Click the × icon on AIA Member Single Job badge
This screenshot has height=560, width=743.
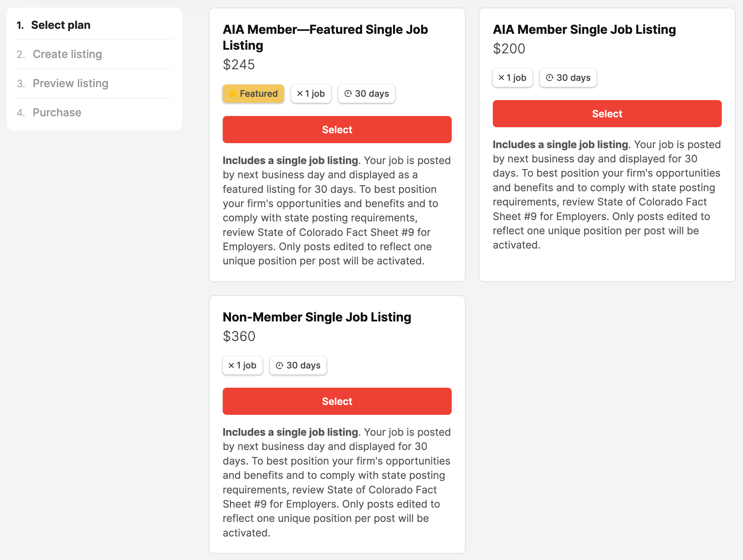click(x=501, y=78)
